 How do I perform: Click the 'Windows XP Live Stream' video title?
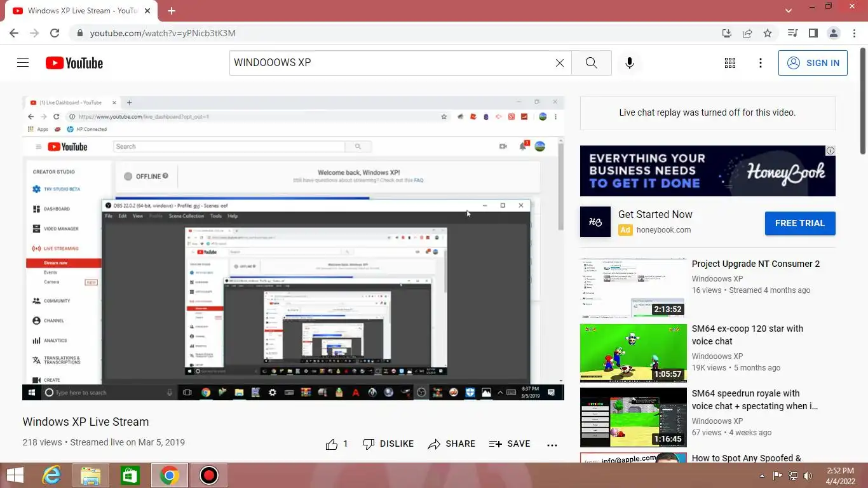coord(86,422)
